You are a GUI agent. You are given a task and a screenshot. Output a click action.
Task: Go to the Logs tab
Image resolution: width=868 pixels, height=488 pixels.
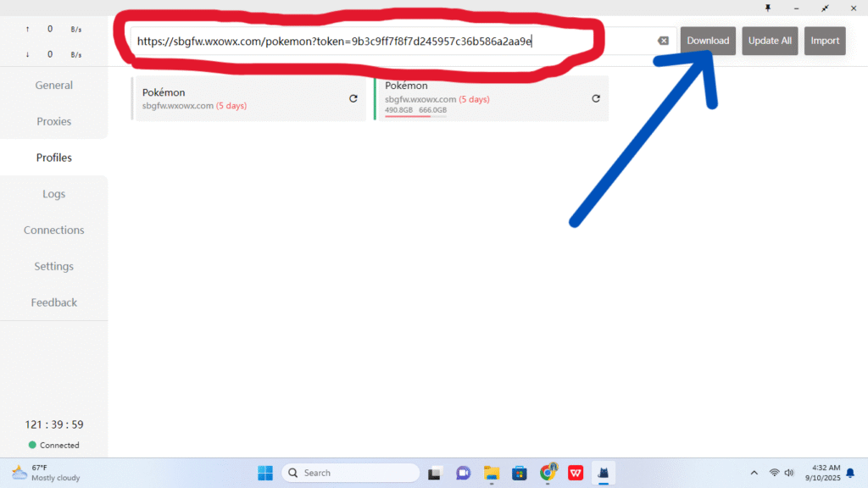[53, 194]
